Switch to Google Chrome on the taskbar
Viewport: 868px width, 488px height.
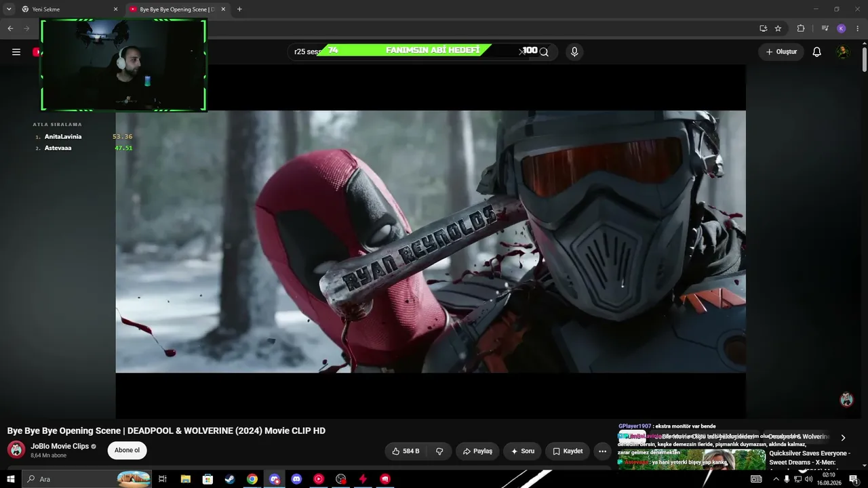(x=252, y=479)
